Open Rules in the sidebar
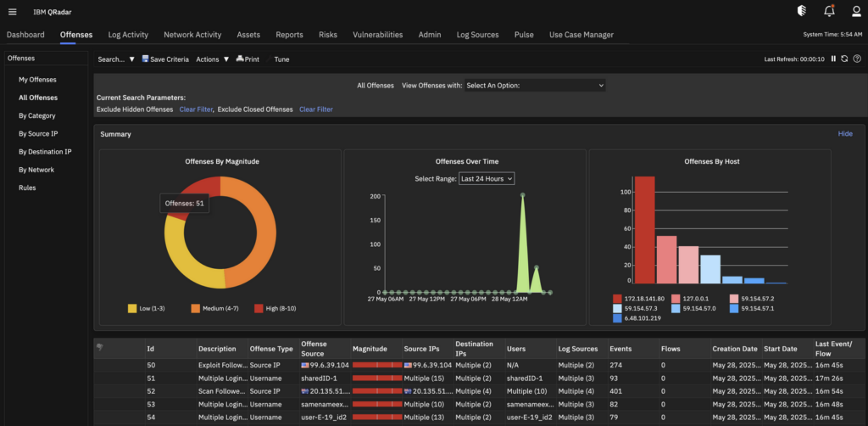Screen dimensions: 868x426 tap(27, 188)
